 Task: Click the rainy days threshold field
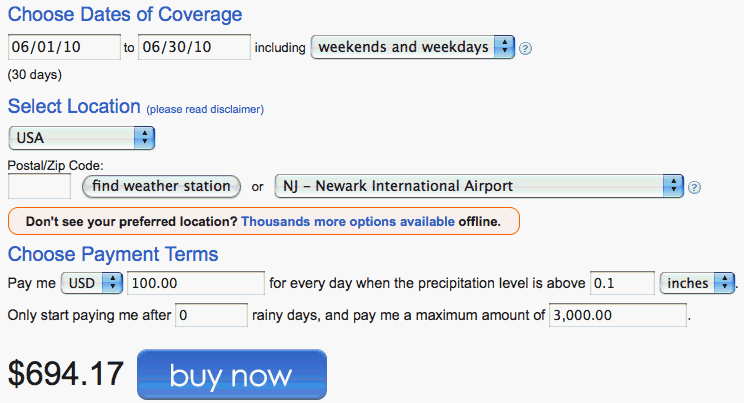click(x=211, y=315)
